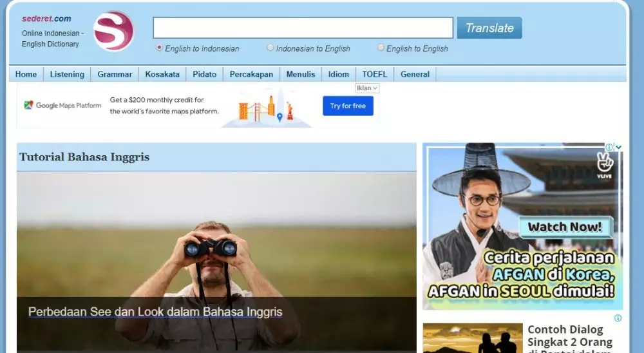
Task: Click Online Indonesian - English Dictionary text
Action: (53, 39)
